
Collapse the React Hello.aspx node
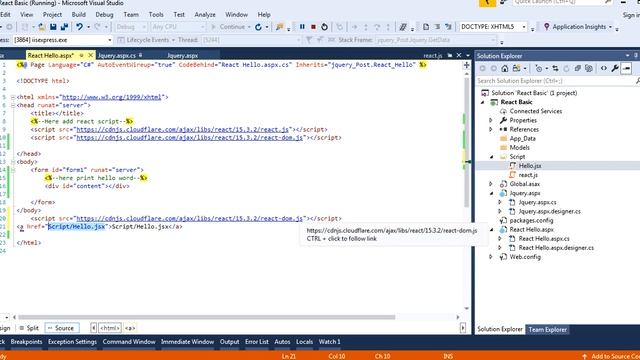coord(491,229)
